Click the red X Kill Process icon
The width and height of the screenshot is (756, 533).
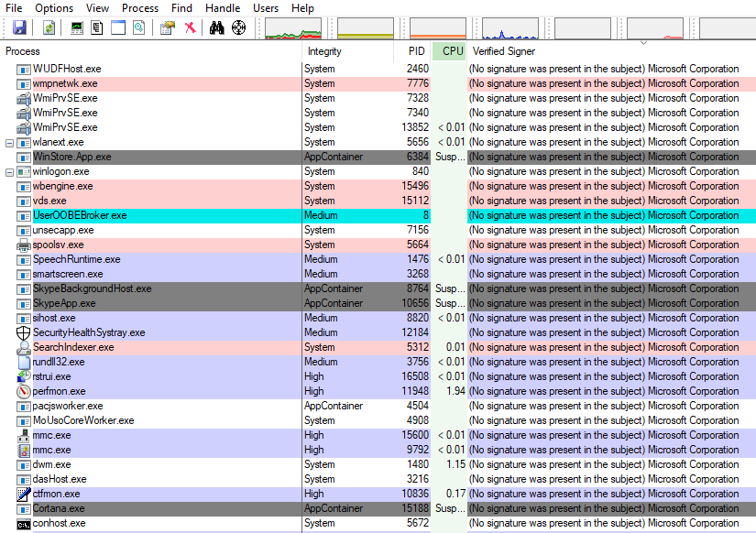click(191, 27)
